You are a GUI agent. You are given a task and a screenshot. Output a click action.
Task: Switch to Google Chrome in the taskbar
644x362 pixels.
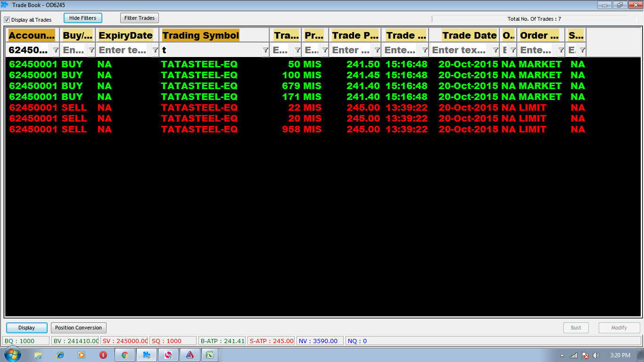(x=125, y=355)
